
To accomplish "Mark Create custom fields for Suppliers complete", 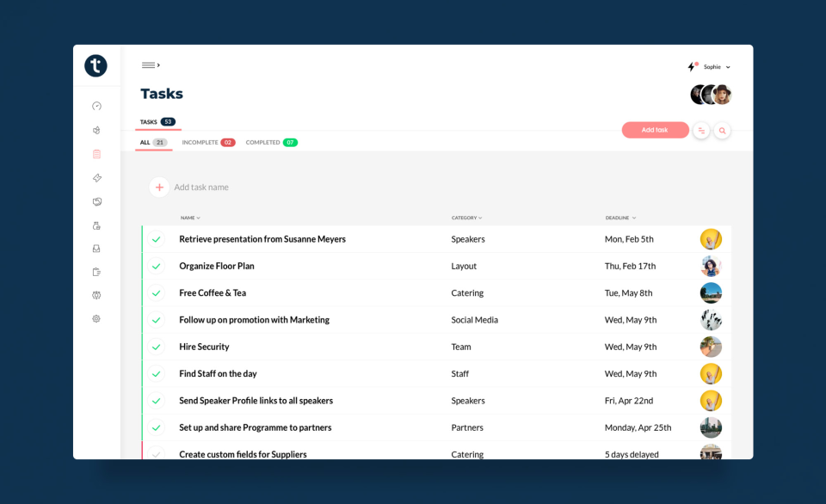I will click(156, 454).
